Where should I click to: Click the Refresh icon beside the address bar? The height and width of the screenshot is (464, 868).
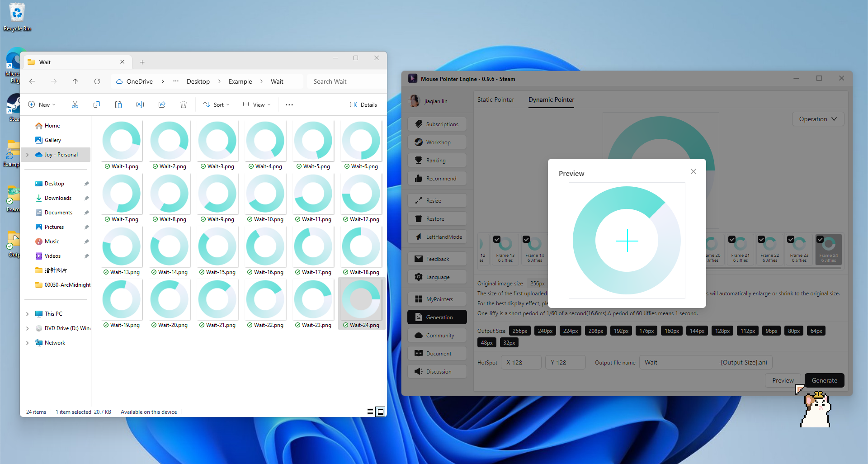click(97, 81)
